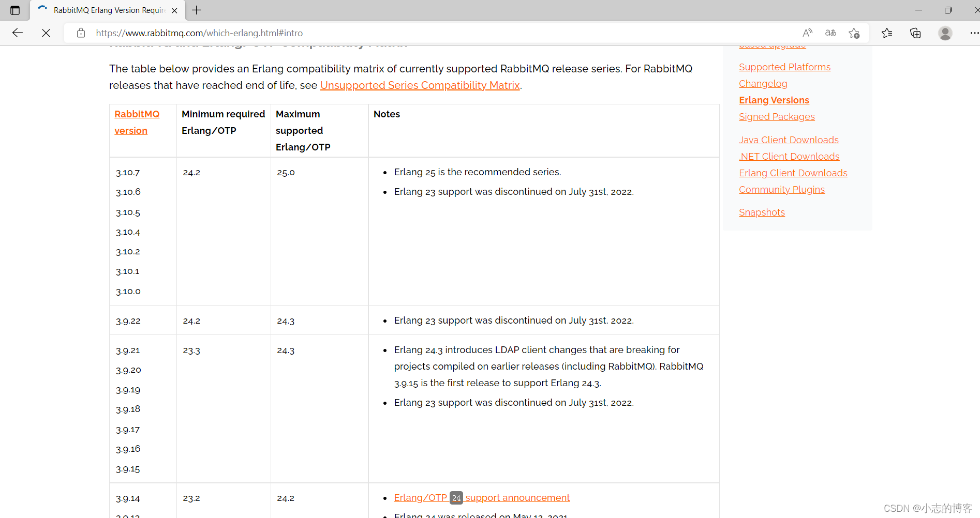Open a new tab with plus button
This screenshot has width=980, height=518.
pyautogui.click(x=197, y=10)
